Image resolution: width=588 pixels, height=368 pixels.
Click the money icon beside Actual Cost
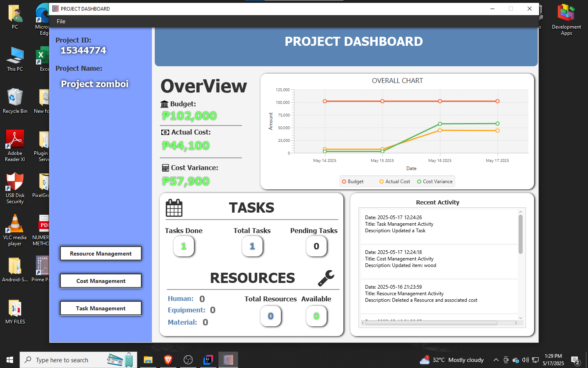165,132
